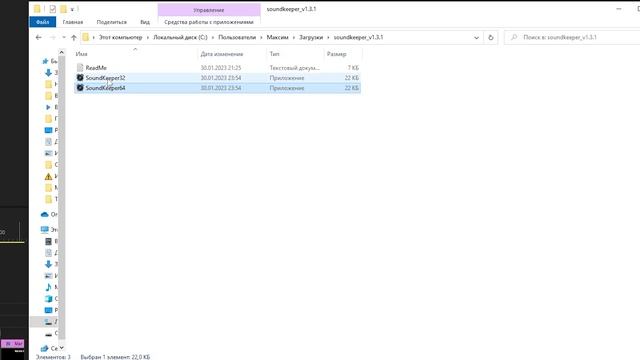
Task: Go up one folder level arrow
Action: [x=74, y=38]
